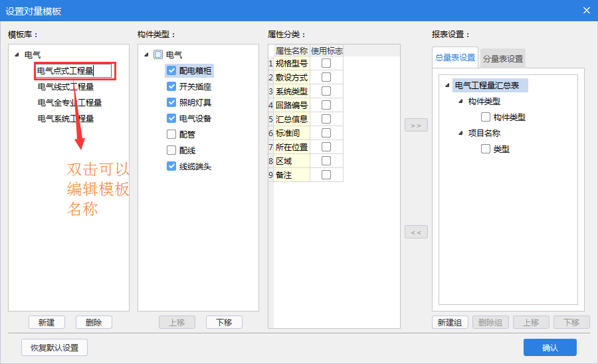Select 电气全专业工程量 template
The height and width of the screenshot is (364, 598).
pos(70,102)
